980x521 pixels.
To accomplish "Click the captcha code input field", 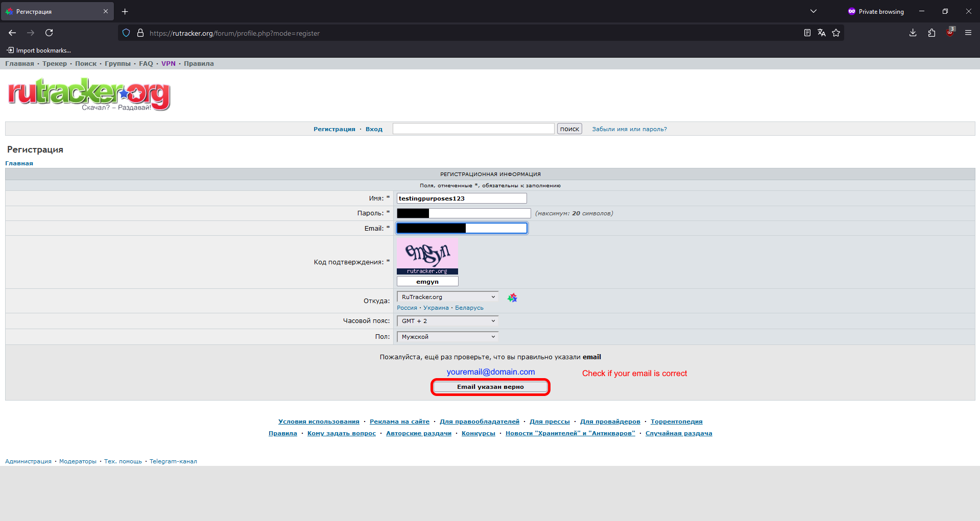I will 427,282.
